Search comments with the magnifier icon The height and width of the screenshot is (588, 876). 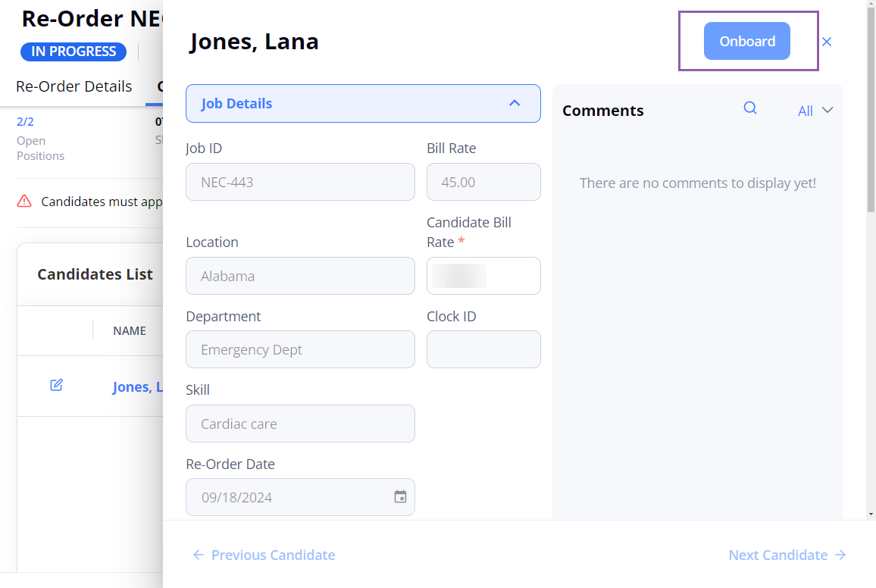click(749, 108)
